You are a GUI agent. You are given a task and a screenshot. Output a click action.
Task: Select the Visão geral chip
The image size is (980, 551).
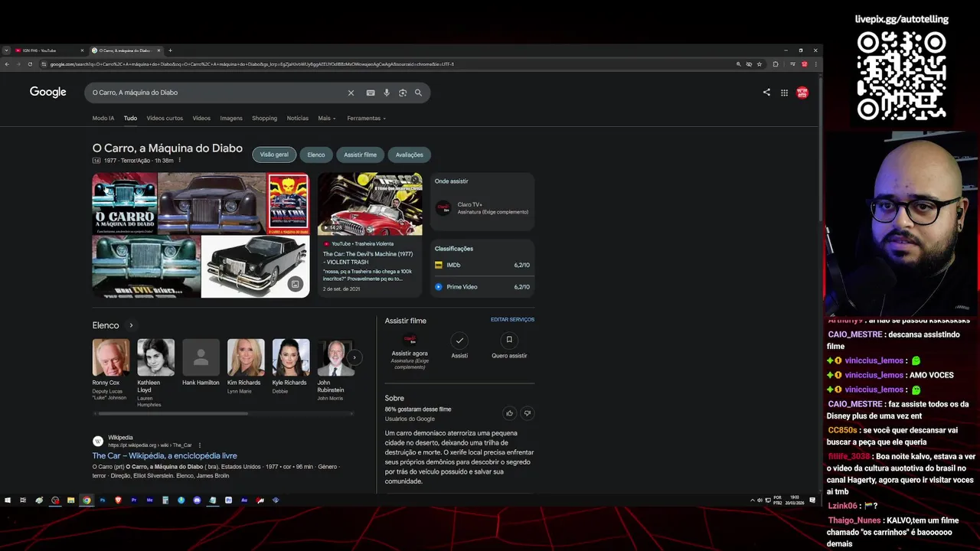274,155
